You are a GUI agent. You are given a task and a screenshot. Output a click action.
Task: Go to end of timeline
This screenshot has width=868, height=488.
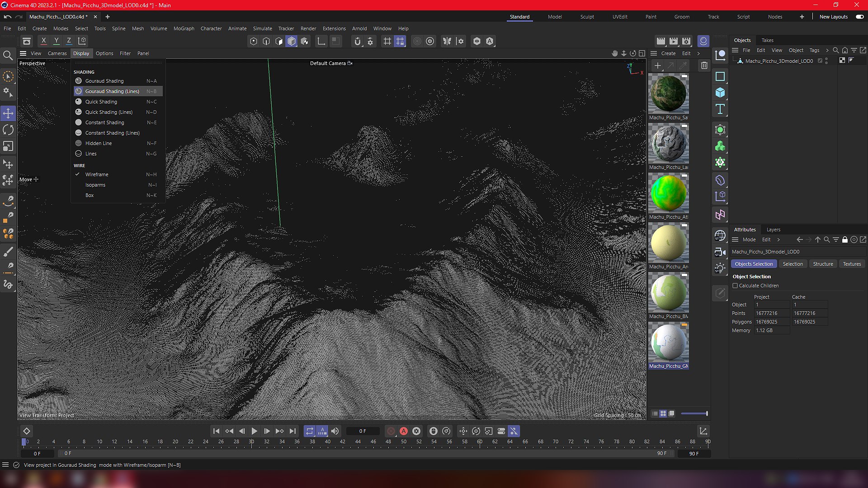[x=292, y=432]
